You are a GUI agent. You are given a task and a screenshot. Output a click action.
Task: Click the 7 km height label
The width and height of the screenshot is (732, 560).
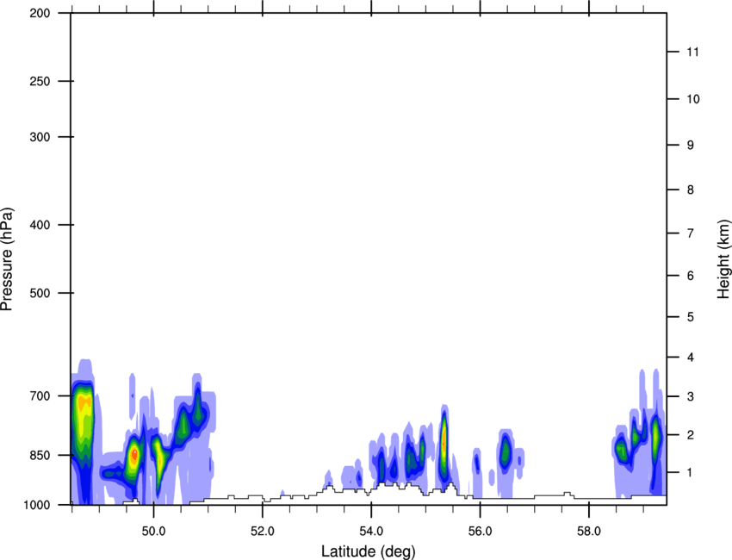(690, 233)
